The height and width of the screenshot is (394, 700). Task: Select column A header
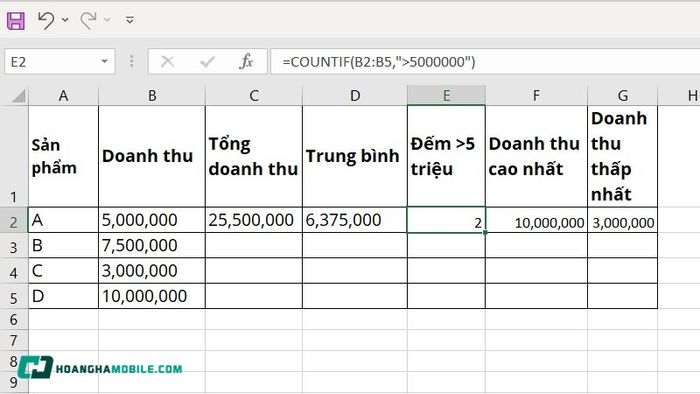[63, 95]
